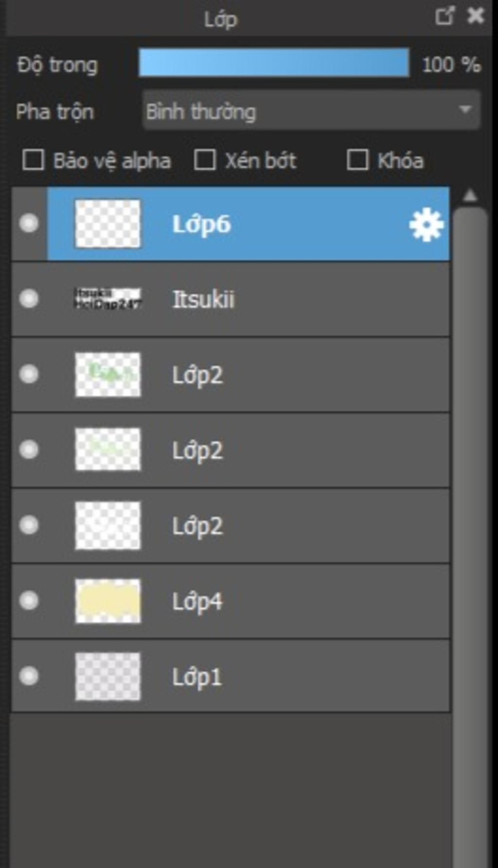Check the Xén bớt checkbox
Image resolution: width=498 pixels, height=868 pixels.
[x=205, y=160]
